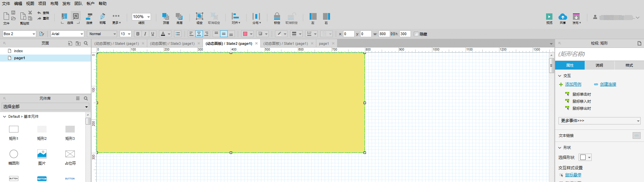The image size is (644, 182).
Task: Toggle Bold formatting
Action: tap(138, 34)
